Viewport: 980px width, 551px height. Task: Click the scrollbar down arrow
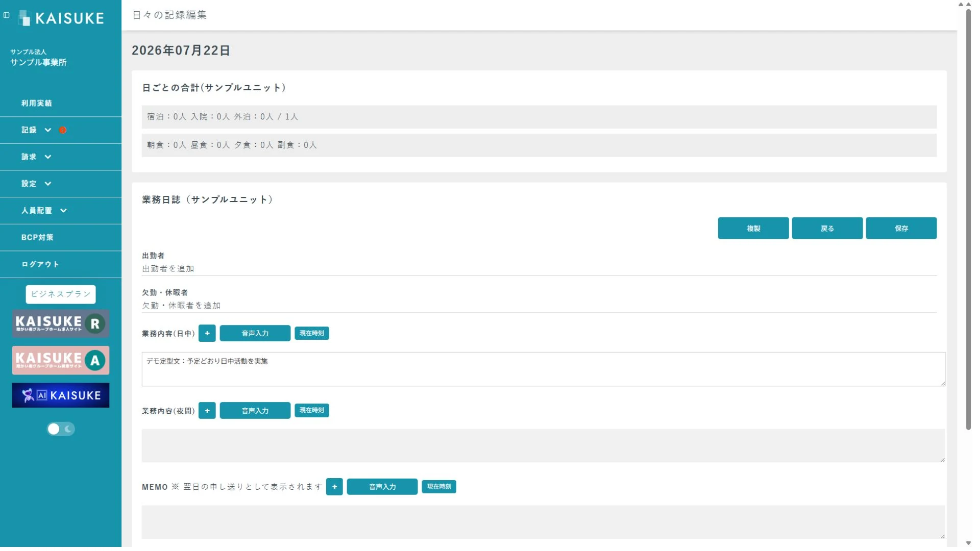click(x=968, y=543)
